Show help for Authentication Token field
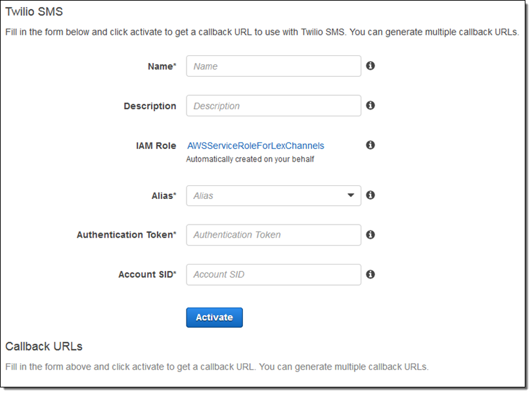This screenshot has width=532, height=394. coord(370,234)
